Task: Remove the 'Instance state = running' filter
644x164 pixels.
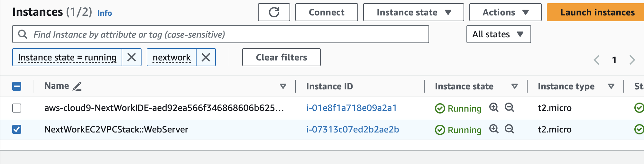Action: (132, 57)
